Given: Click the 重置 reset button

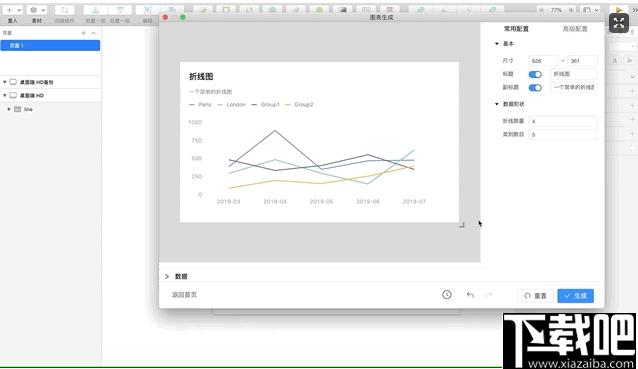Looking at the screenshot, I should tap(535, 296).
